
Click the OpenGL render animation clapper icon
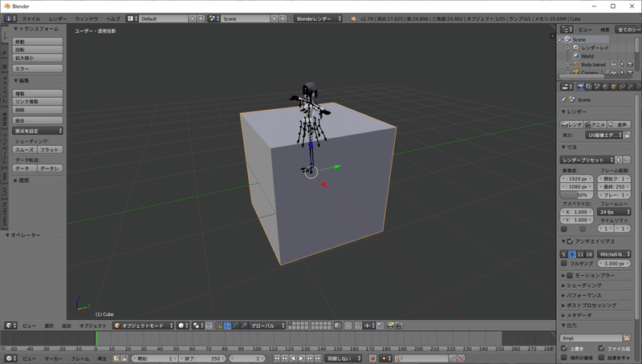[398, 326]
